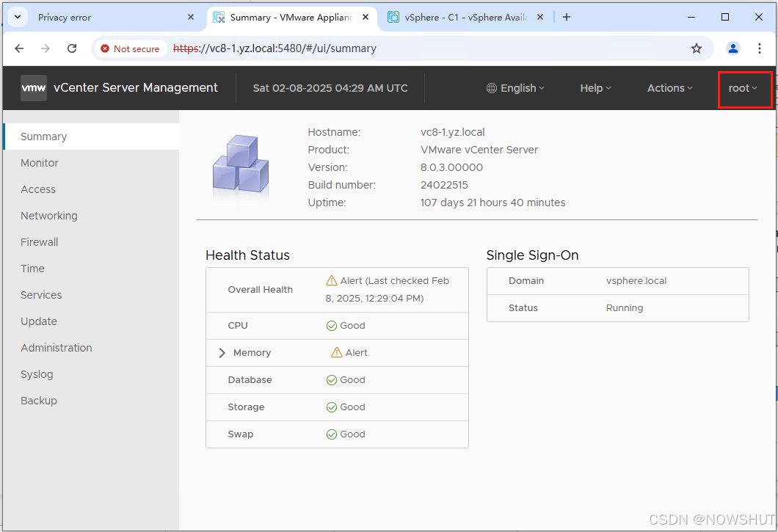The image size is (778, 532).
Task: Click the browser forward arrow
Action: click(x=46, y=48)
